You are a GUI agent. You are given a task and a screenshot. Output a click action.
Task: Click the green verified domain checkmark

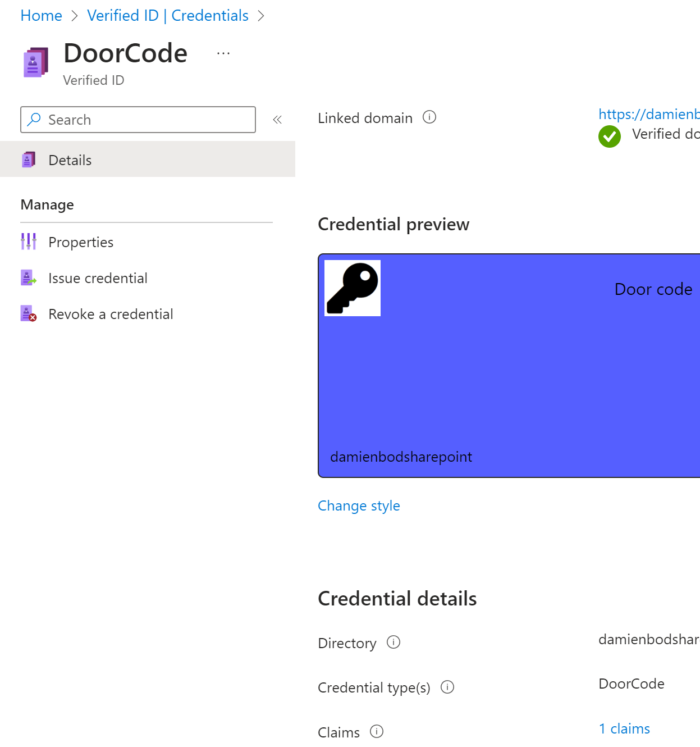[610, 136]
